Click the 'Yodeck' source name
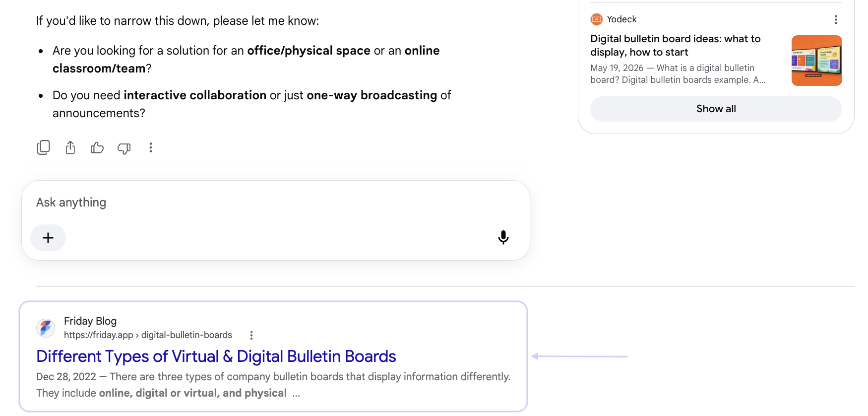 [x=621, y=19]
